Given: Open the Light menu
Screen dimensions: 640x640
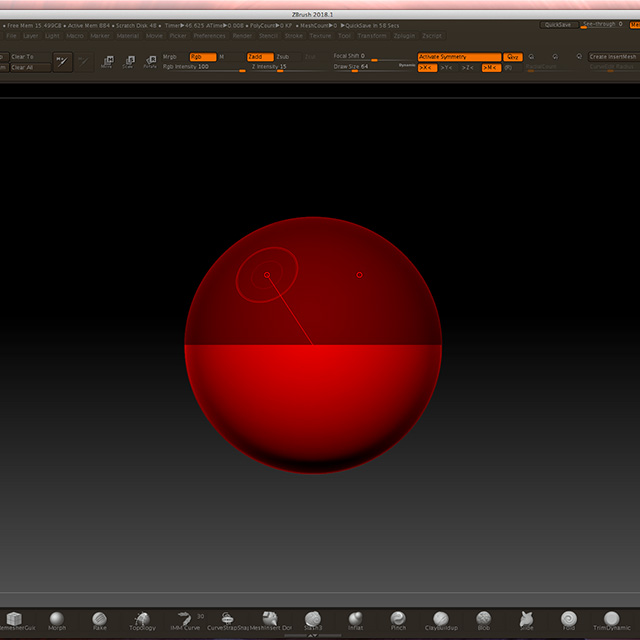Looking at the screenshot, I should [52, 36].
